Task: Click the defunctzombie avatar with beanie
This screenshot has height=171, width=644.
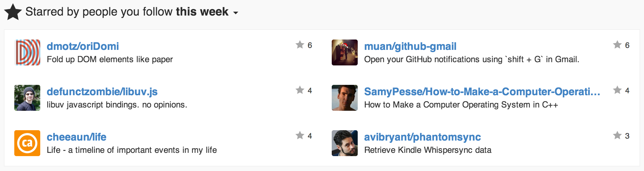Action: click(x=27, y=98)
